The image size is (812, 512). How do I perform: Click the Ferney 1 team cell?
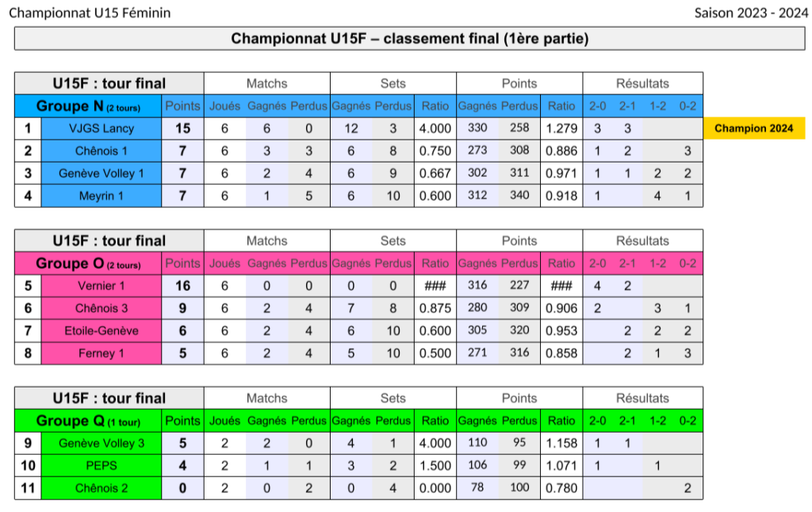[101, 353]
